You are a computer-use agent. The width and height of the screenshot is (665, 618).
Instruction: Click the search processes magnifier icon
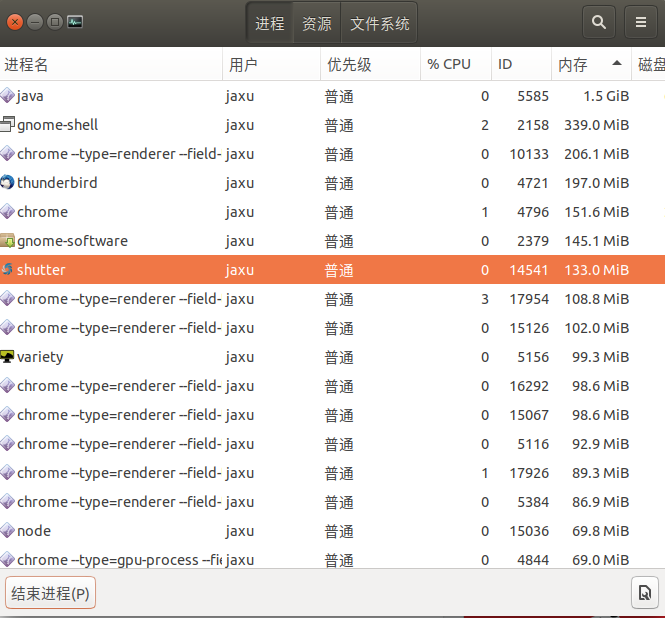(599, 22)
